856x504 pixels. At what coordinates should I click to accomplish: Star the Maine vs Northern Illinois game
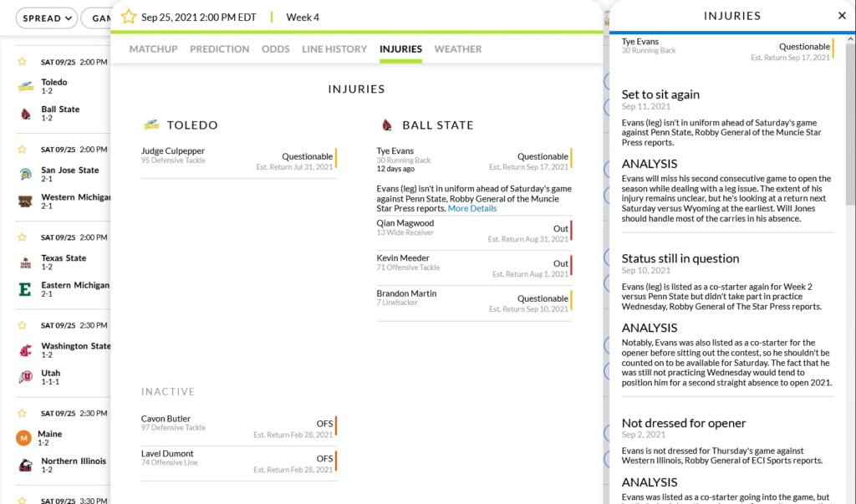pos(22,413)
